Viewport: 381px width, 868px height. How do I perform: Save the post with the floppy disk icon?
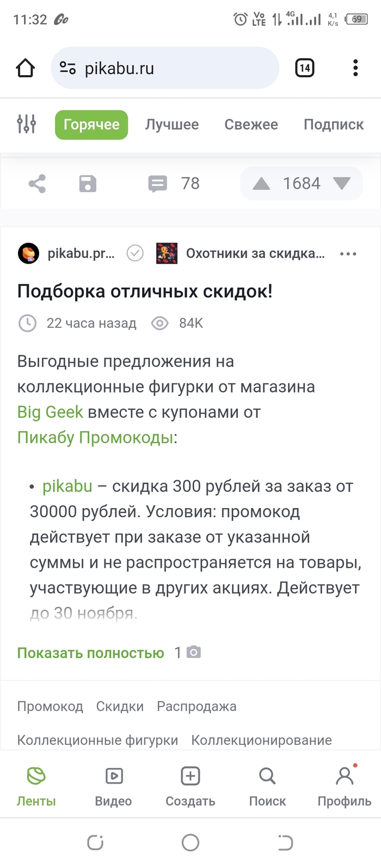(88, 184)
